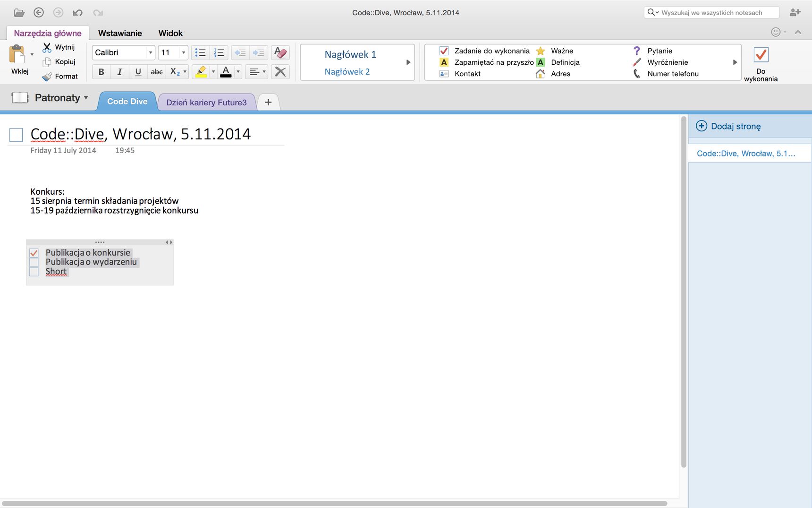The width and height of the screenshot is (812, 508).
Task: Apply Kontakt tag
Action: coord(460,74)
